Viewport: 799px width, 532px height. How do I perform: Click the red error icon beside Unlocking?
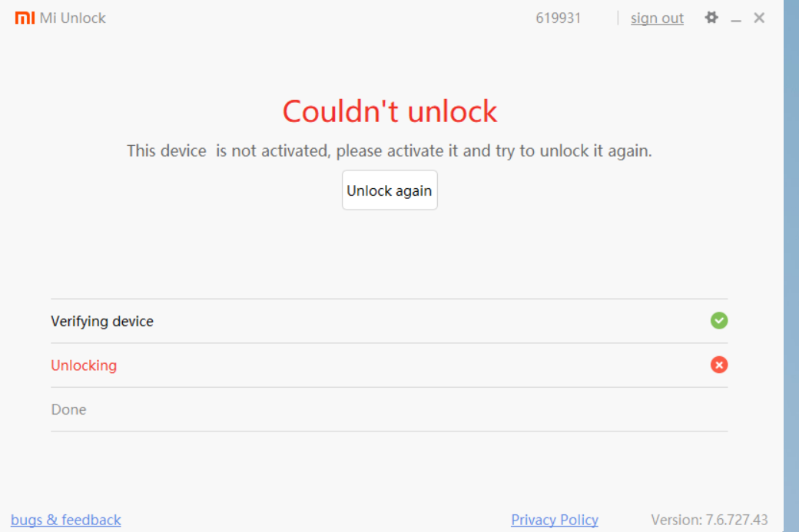click(719, 365)
